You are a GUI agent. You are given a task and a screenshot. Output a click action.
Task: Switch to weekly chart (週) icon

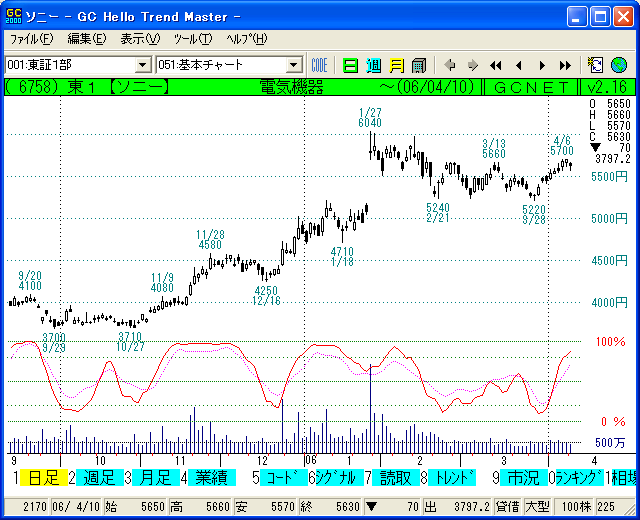(x=373, y=65)
